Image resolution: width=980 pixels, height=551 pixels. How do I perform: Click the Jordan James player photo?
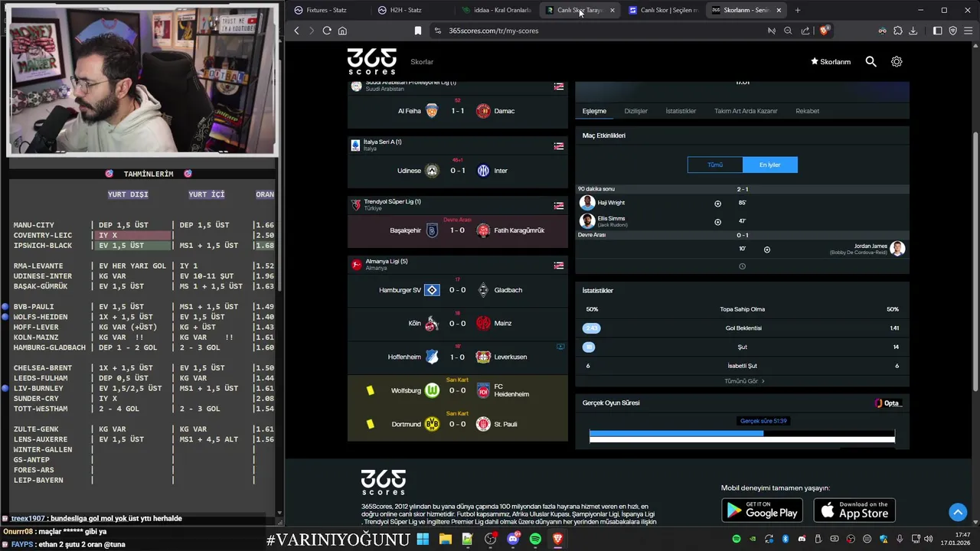tap(897, 249)
